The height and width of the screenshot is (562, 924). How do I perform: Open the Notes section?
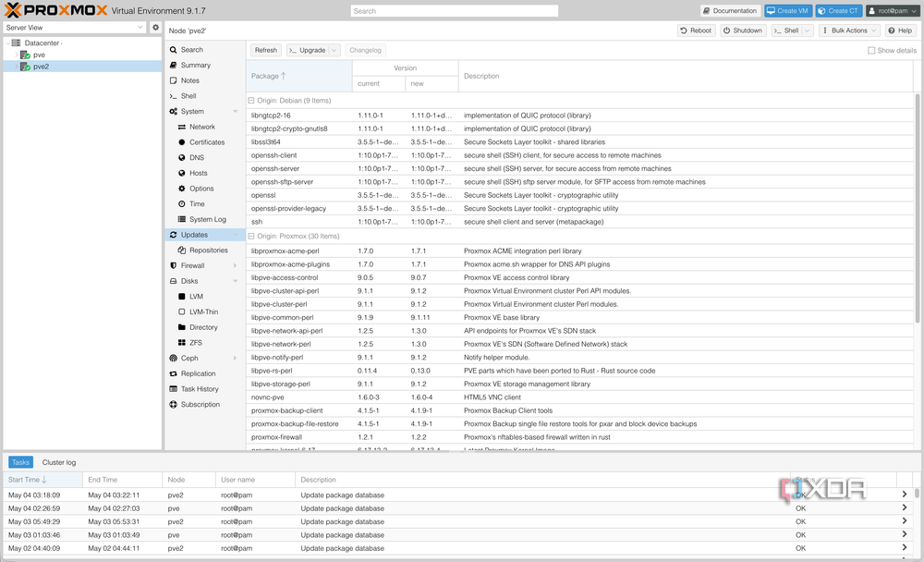[189, 80]
